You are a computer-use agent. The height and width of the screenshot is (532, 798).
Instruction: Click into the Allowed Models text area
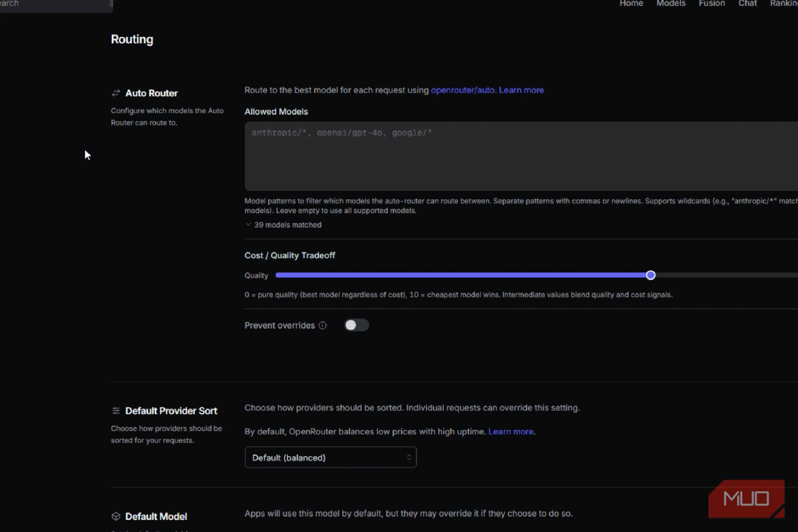(521, 156)
